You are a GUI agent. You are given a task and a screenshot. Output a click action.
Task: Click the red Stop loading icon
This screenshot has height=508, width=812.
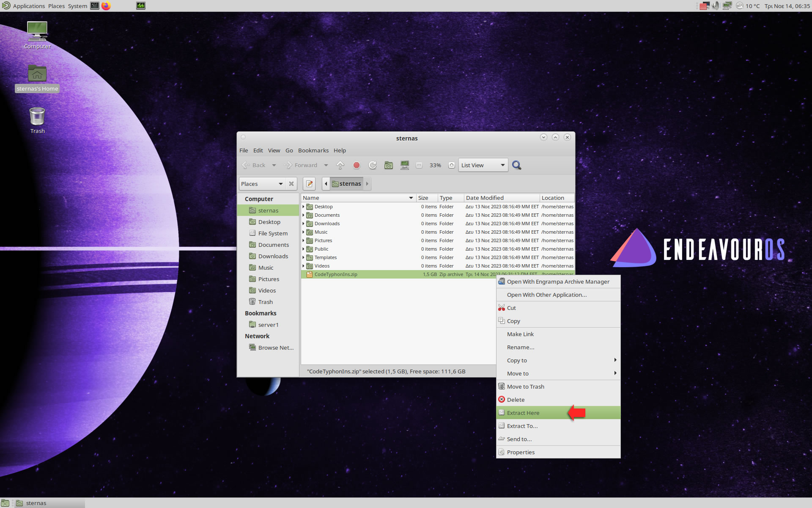[357, 165]
